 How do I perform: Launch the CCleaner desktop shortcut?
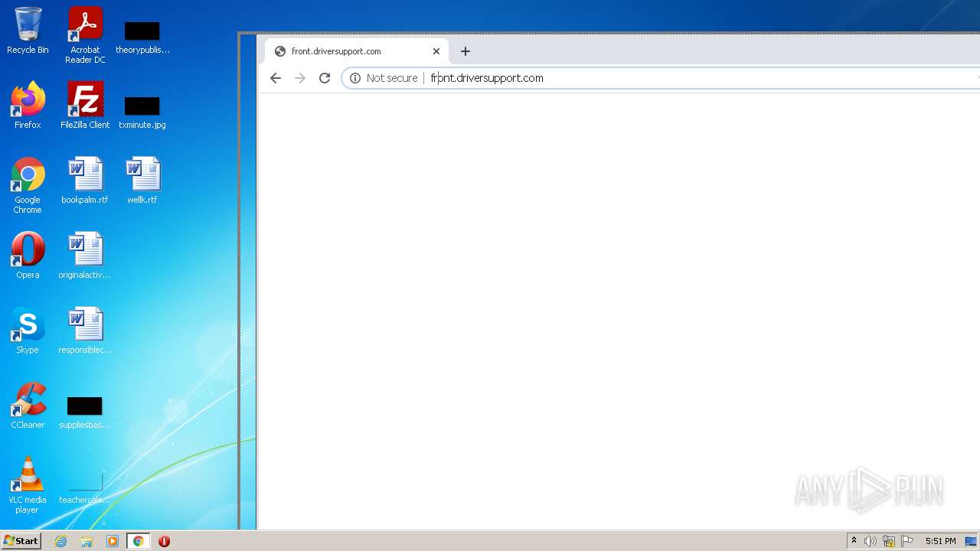28,406
